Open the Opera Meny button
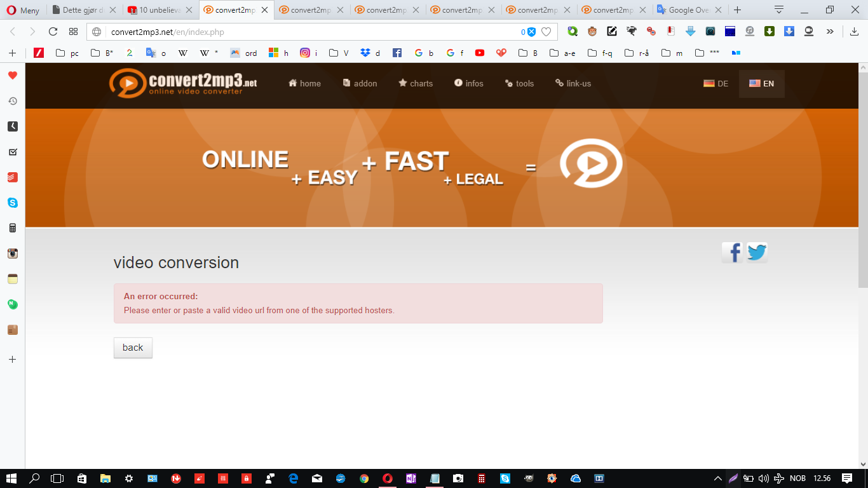 coord(22,10)
